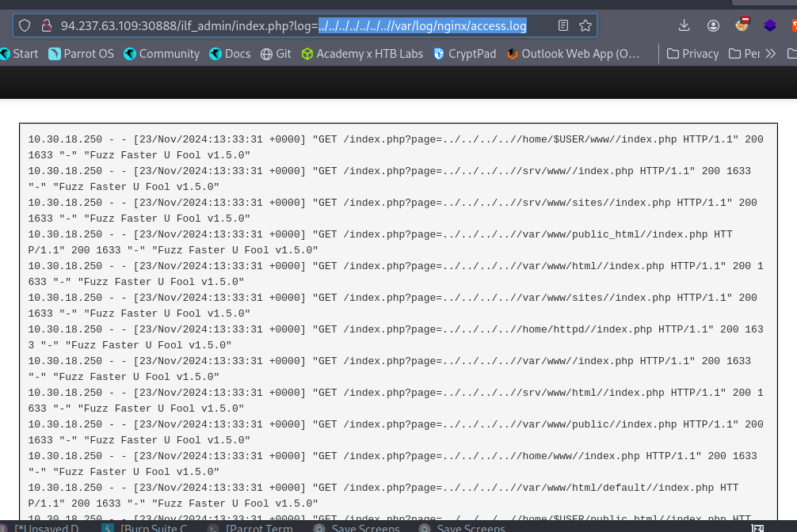This screenshot has height=532, width=797.
Task: Open the Academy x HTB Labs bookmark
Action: click(x=362, y=54)
